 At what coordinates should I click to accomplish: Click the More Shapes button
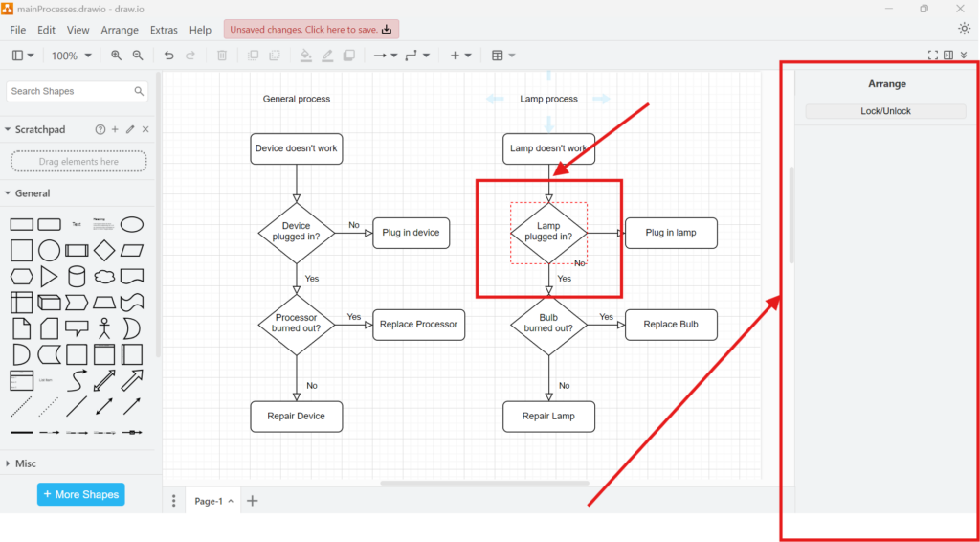tap(81, 494)
